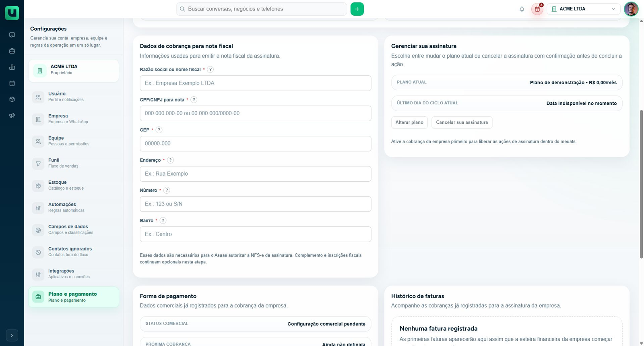Focus the search conversations field
644x346 pixels.
[262, 9]
